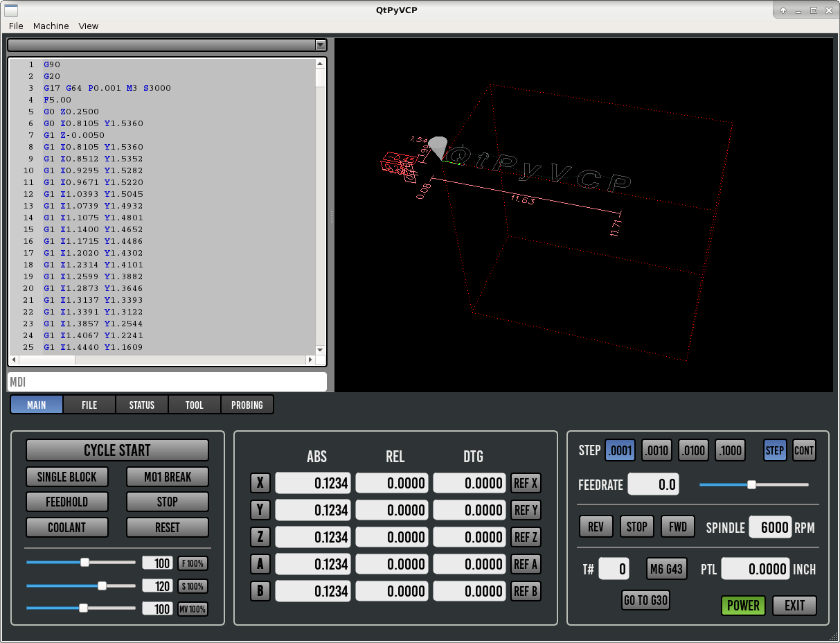Toggle COOLANT on or off

click(x=67, y=527)
